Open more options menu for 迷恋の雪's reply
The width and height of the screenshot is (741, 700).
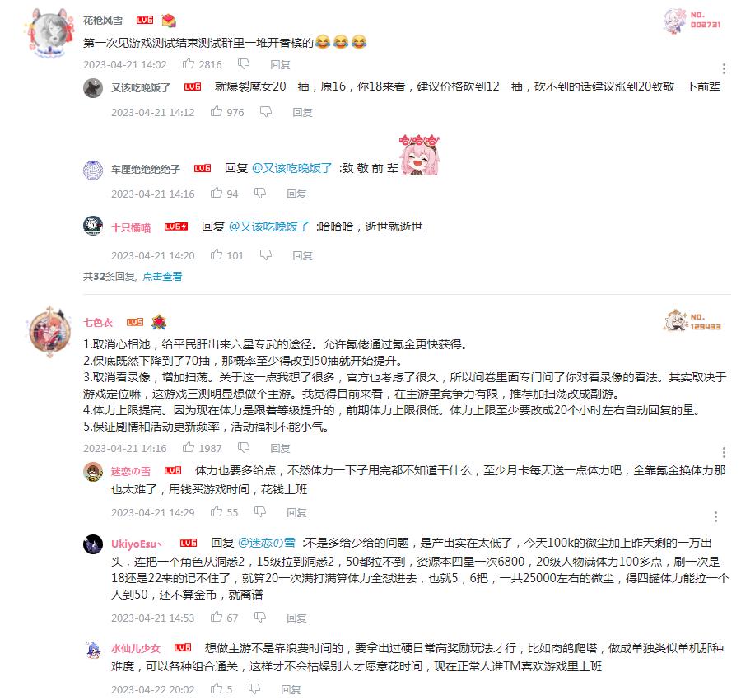pyautogui.click(x=715, y=516)
